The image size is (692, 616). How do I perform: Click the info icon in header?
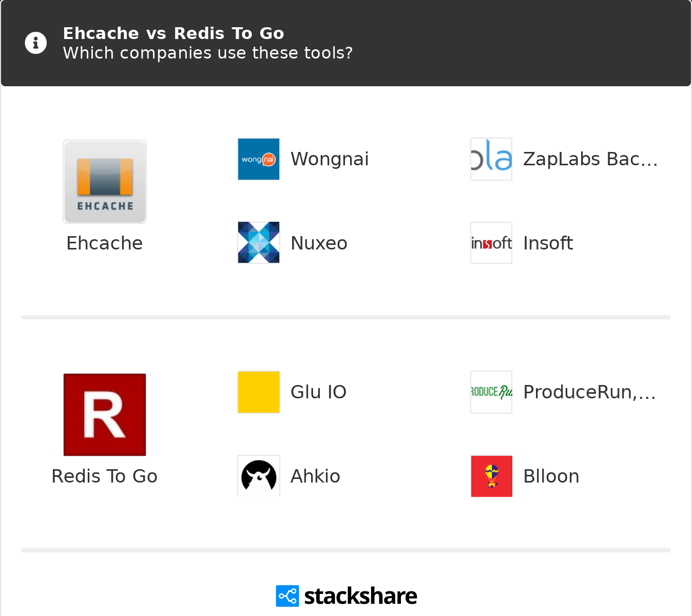click(x=36, y=43)
